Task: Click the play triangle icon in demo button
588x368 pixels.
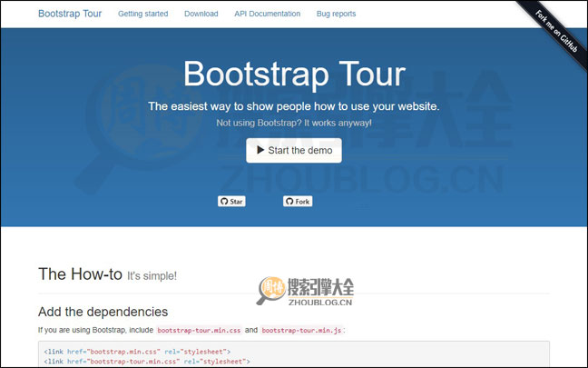Action: pos(260,150)
